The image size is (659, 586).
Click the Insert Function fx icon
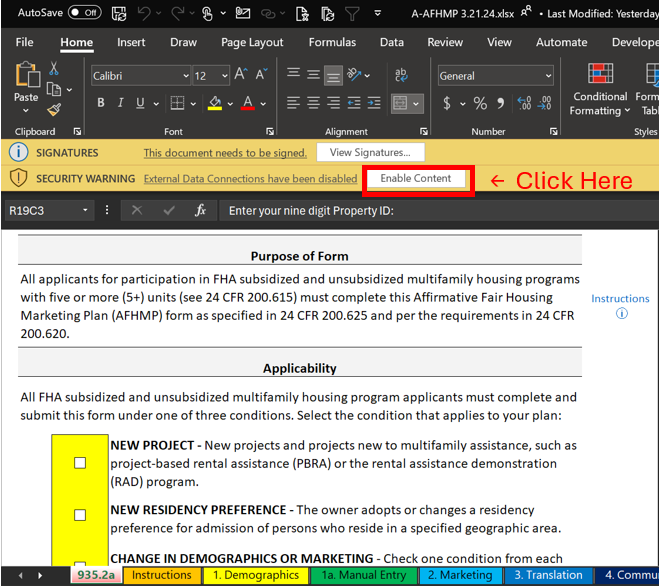pos(200,210)
